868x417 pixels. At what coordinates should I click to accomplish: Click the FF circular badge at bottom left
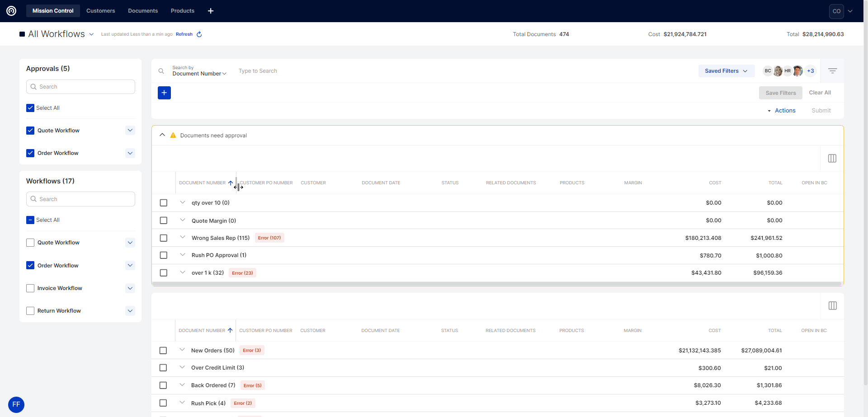point(16,404)
